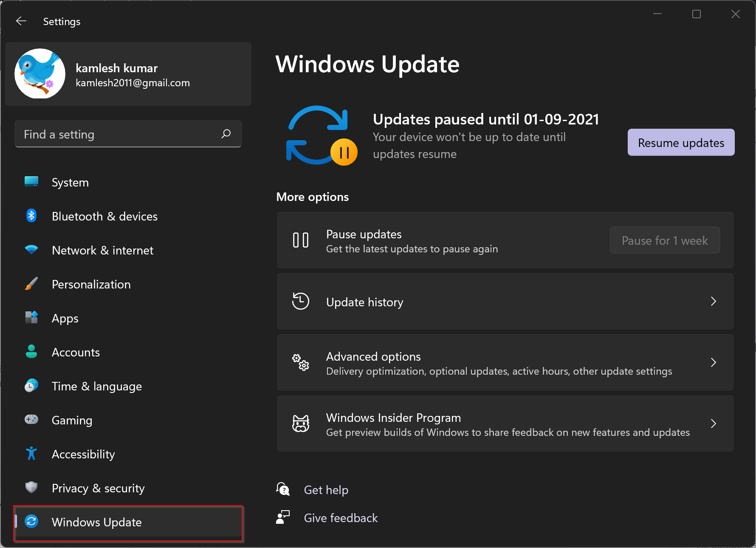Image resolution: width=756 pixels, height=548 pixels.
Task: Click the Windows Insider Program cat icon
Action: (x=301, y=424)
